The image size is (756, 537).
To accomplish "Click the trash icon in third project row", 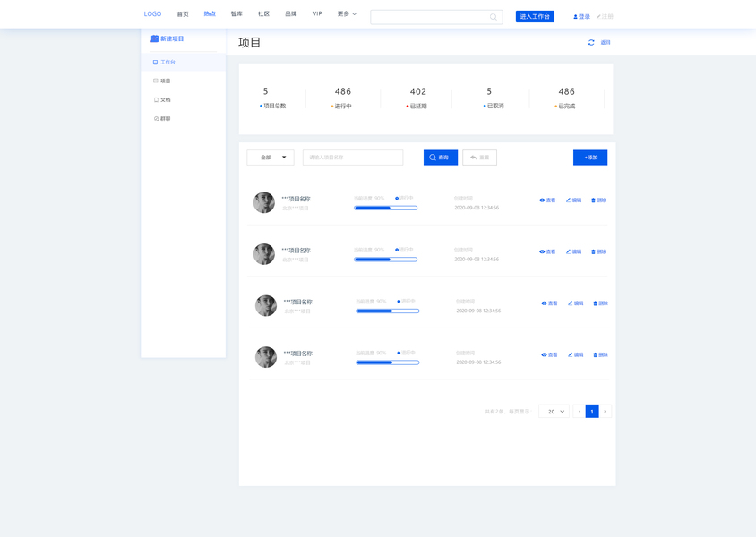I will (595, 303).
